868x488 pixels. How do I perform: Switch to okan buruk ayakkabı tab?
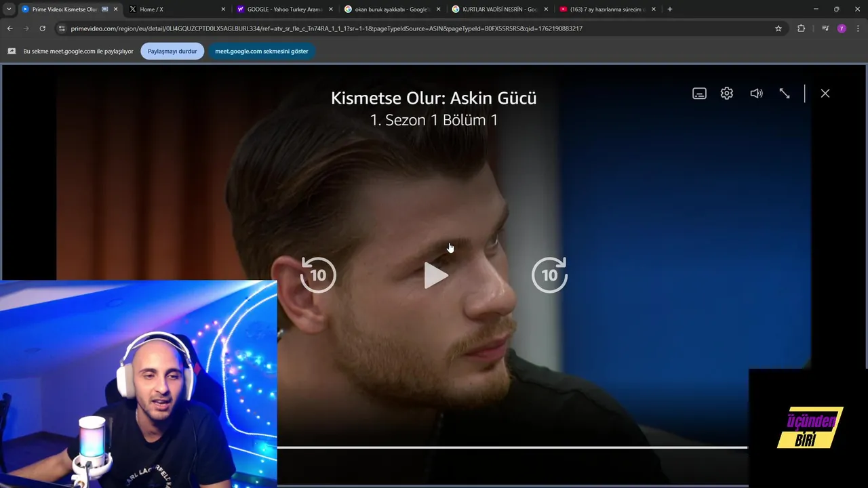click(x=391, y=9)
